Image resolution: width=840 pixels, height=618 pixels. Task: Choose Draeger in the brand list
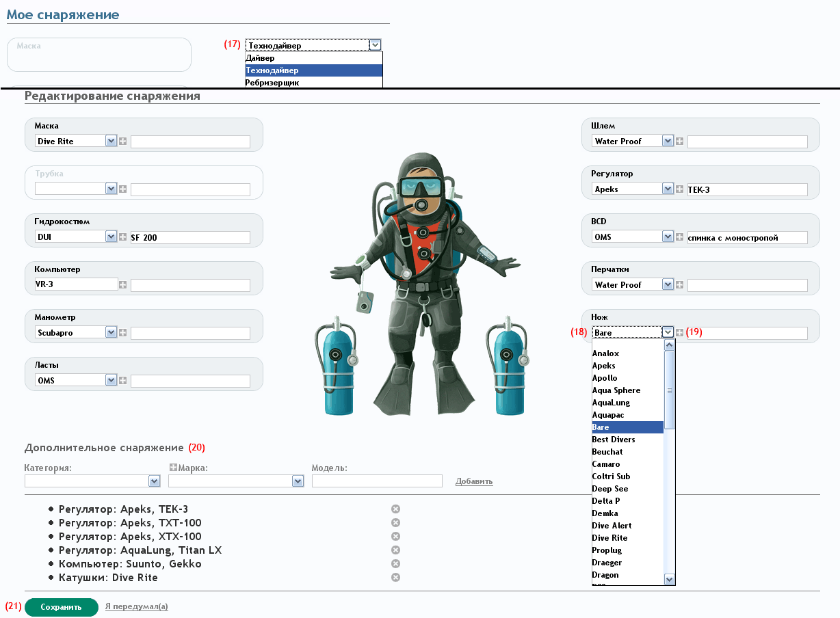627,563
